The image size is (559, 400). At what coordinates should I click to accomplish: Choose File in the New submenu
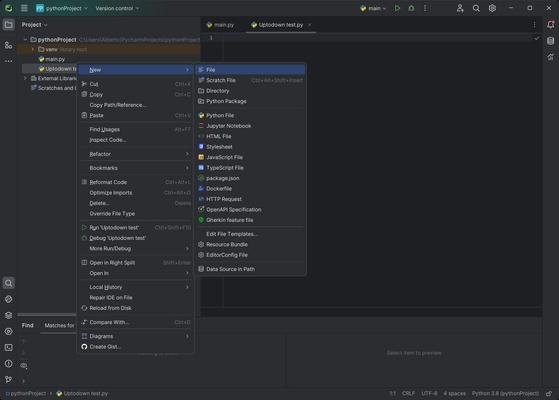coord(250,70)
